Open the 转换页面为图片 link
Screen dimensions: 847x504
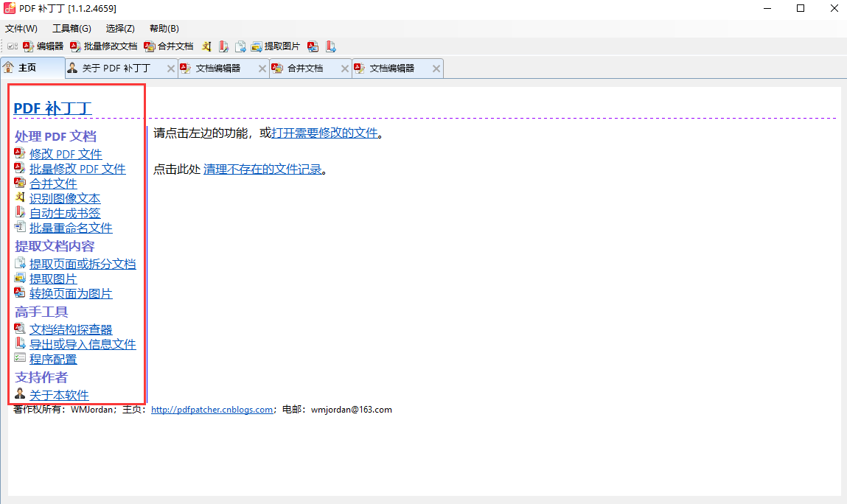click(71, 293)
